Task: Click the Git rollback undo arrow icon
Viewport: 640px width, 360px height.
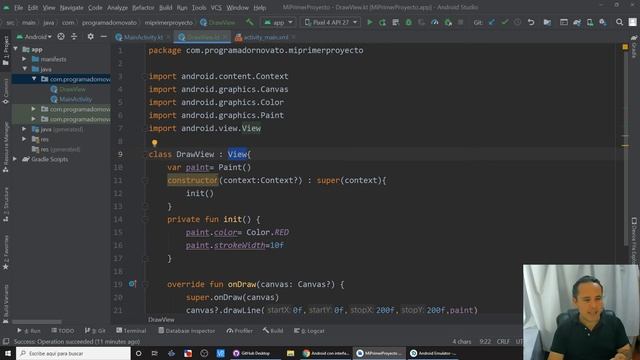Action: click(531, 22)
